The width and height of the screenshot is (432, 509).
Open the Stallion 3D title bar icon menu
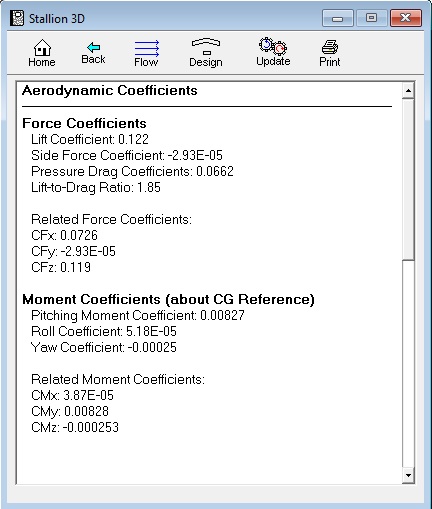click(17, 18)
